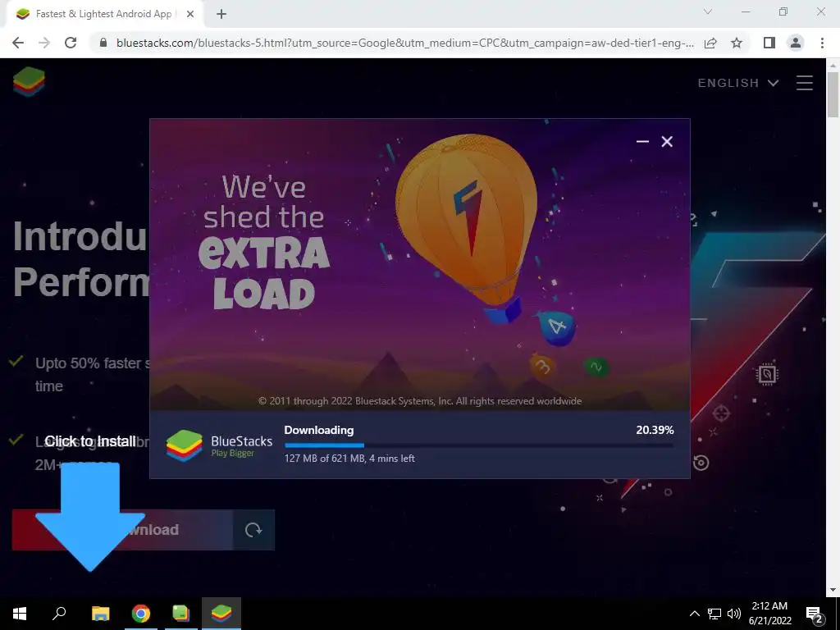Open File Explorer from the taskbar
The height and width of the screenshot is (630, 840).
[x=101, y=614]
